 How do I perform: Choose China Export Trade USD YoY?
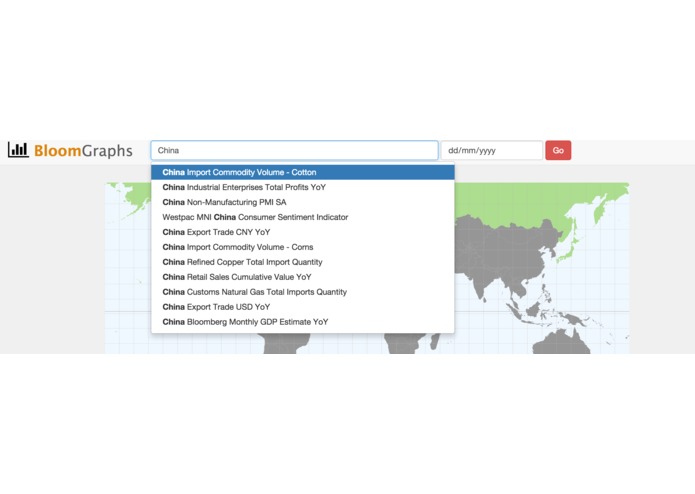(303, 307)
